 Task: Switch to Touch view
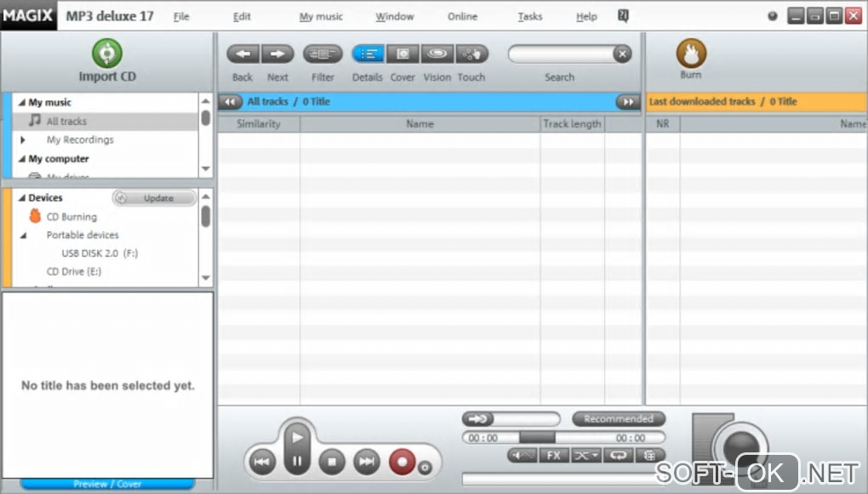pos(471,54)
